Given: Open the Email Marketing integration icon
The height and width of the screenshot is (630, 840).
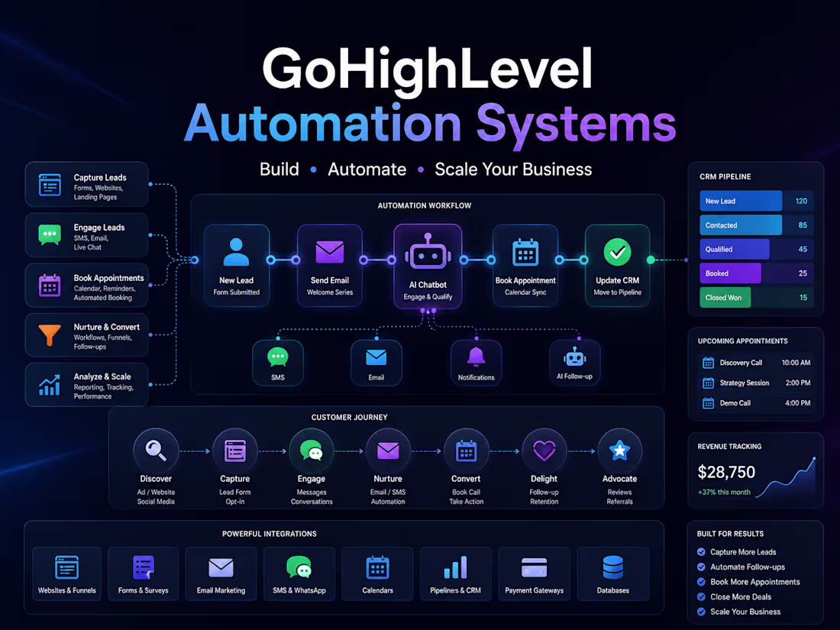Looking at the screenshot, I should pos(221,567).
